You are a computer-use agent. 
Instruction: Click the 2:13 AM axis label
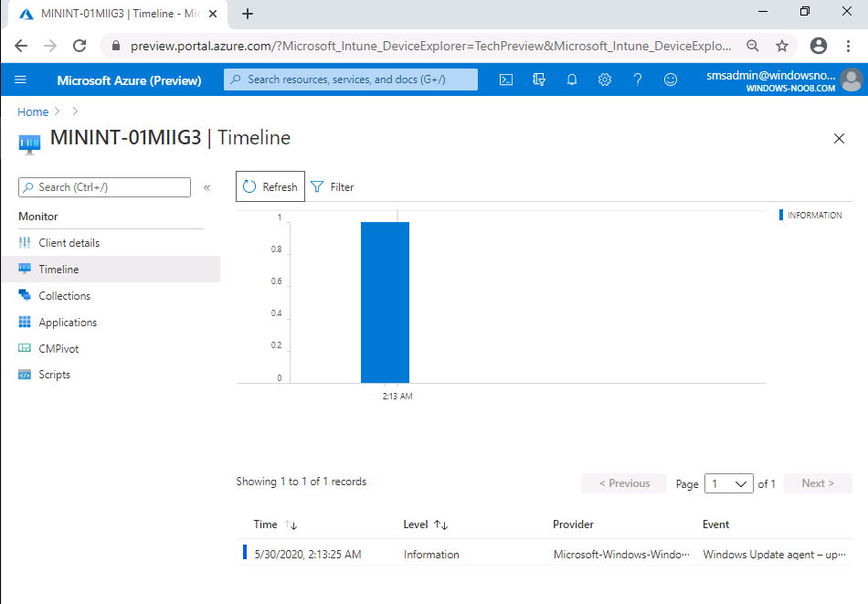pyautogui.click(x=397, y=397)
